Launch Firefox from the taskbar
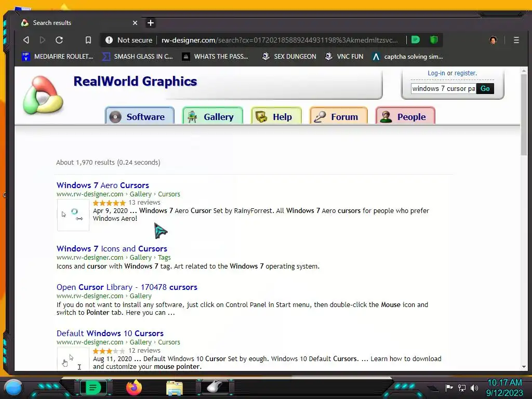This screenshot has height=399, width=532. 134,388
